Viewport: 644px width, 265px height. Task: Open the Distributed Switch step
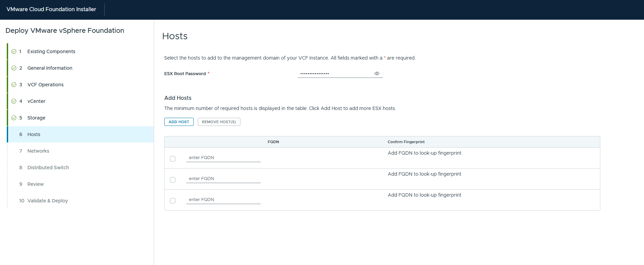click(48, 168)
